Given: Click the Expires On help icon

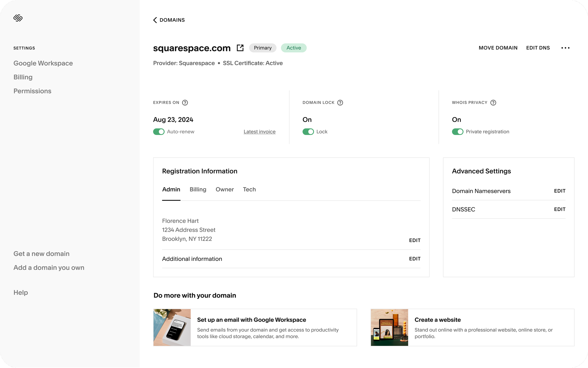Looking at the screenshot, I should 185,102.
